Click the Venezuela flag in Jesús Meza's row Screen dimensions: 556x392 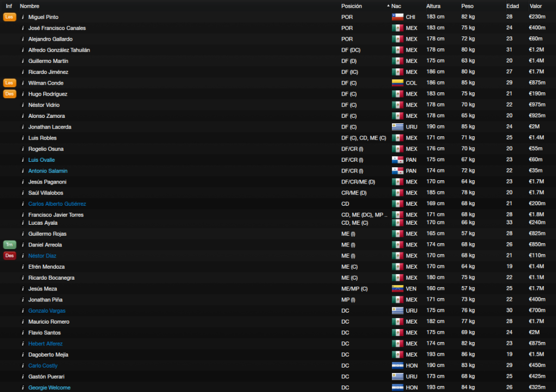click(397, 289)
